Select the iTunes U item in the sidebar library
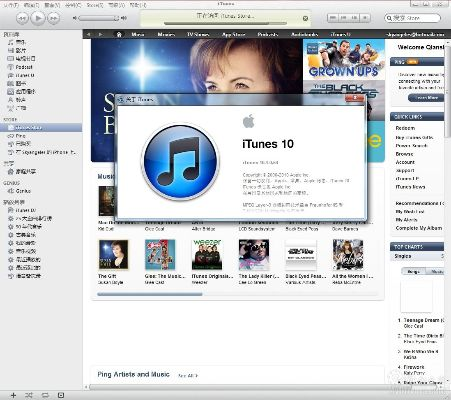This screenshot has height=400, width=451. pyautogui.click(x=25, y=75)
